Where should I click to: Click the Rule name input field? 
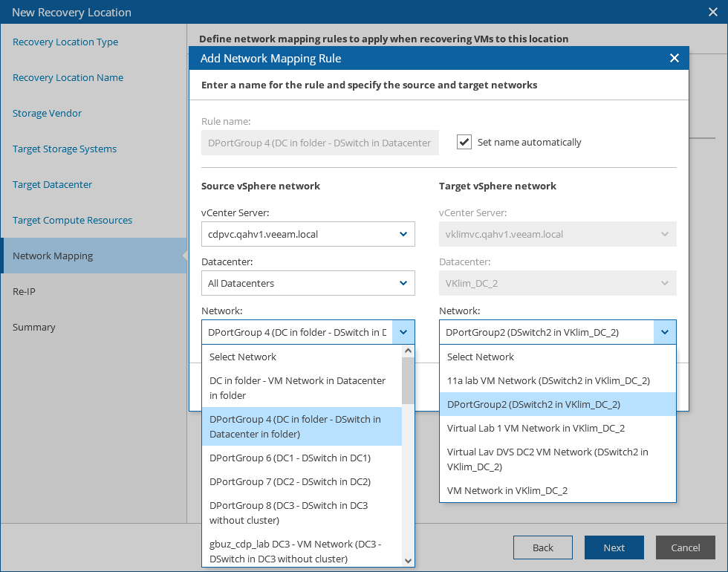(319, 143)
